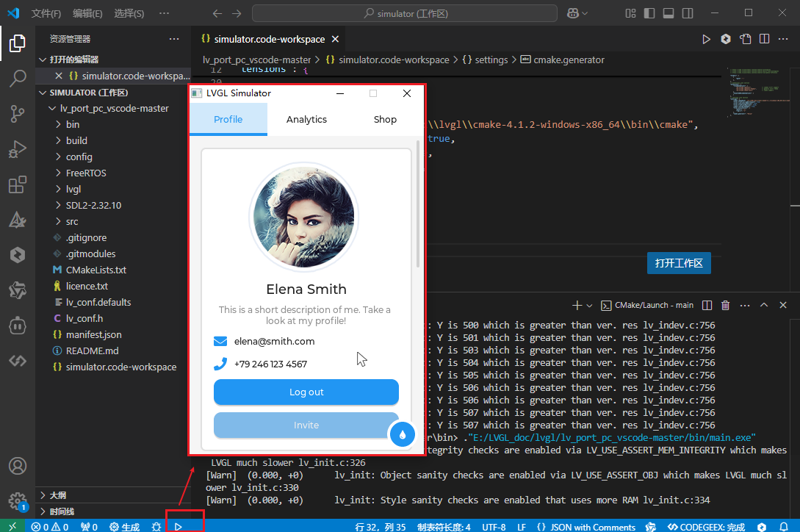
Task: Click 生成 build button in status bar
Action: coord(124,526)
